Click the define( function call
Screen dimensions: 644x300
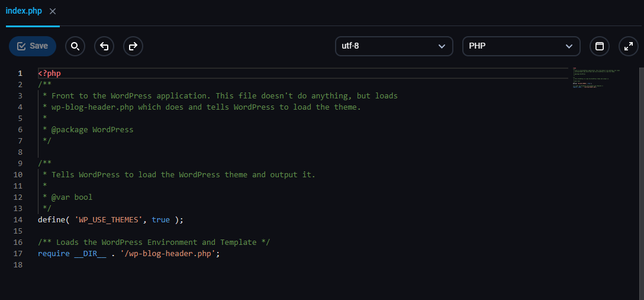(54, 220)
